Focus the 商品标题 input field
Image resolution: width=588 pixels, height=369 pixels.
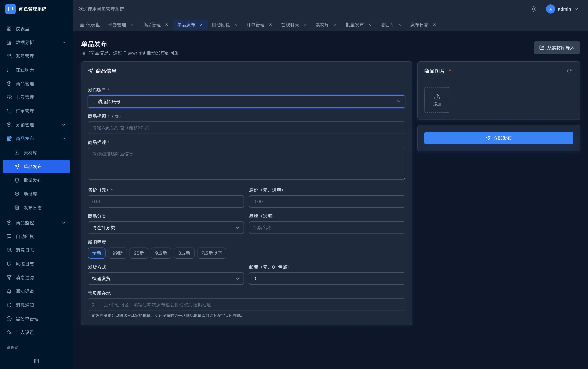tap(246, 128)
